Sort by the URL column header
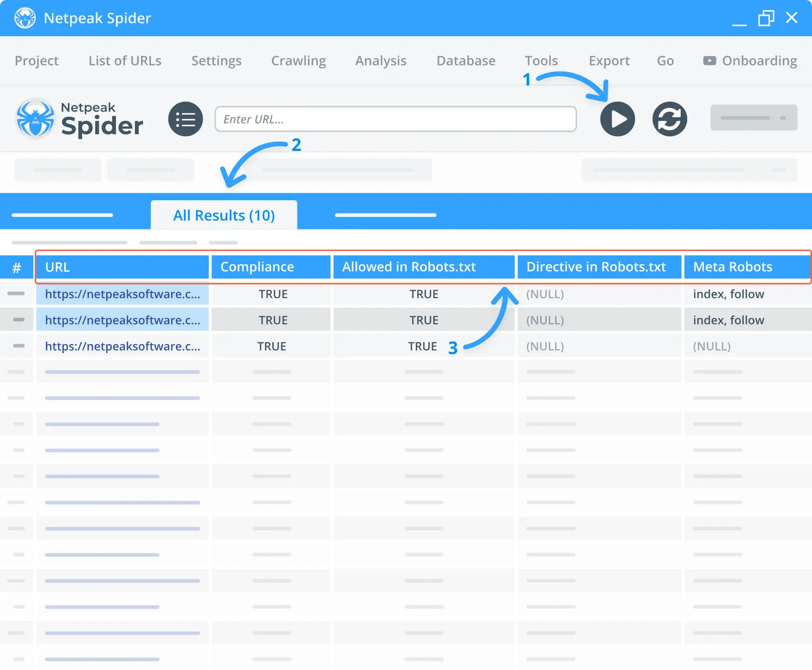 (122, 267)
